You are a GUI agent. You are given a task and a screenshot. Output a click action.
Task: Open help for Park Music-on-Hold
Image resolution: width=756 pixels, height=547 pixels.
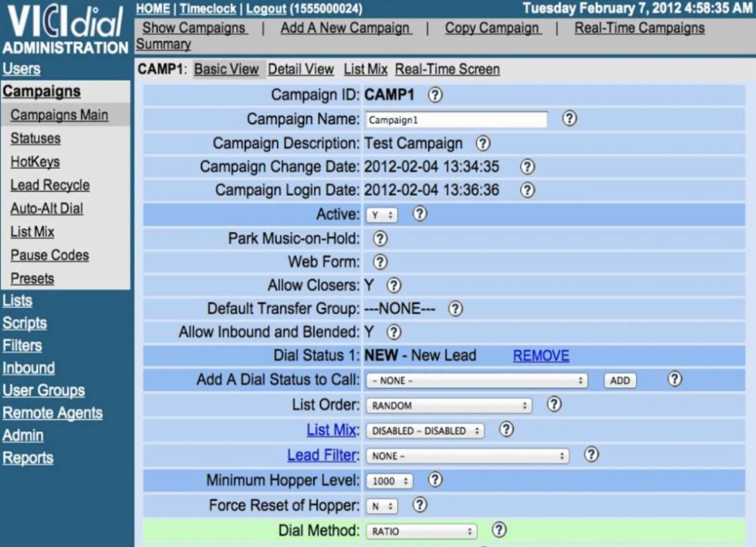click(x=380, y=238)
